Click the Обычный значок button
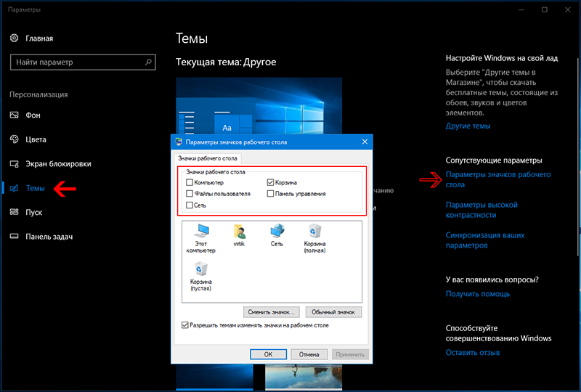581x392 pixels. click(x=333, y=312)
